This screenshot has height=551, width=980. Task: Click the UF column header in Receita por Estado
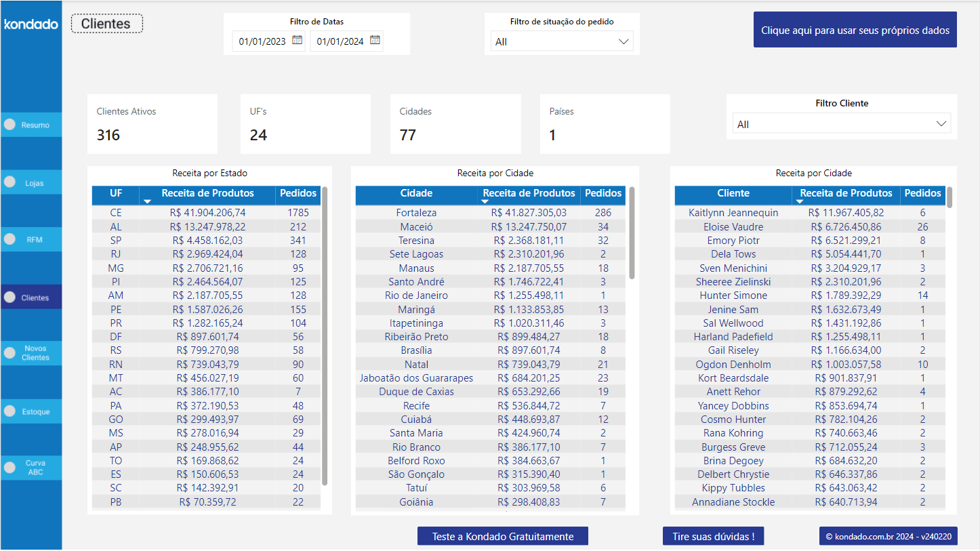115,194
